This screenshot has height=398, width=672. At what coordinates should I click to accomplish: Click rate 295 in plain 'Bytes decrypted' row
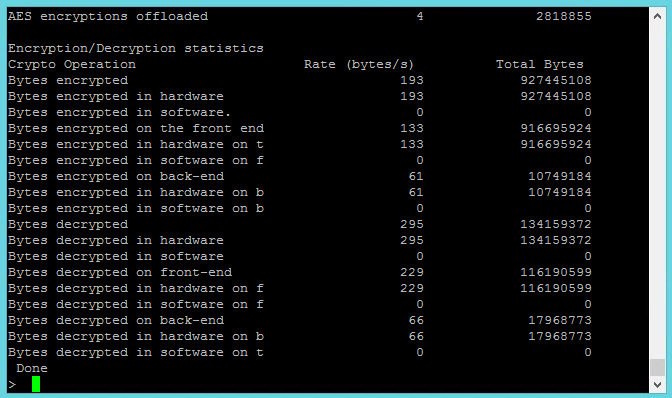coord(412,224)
